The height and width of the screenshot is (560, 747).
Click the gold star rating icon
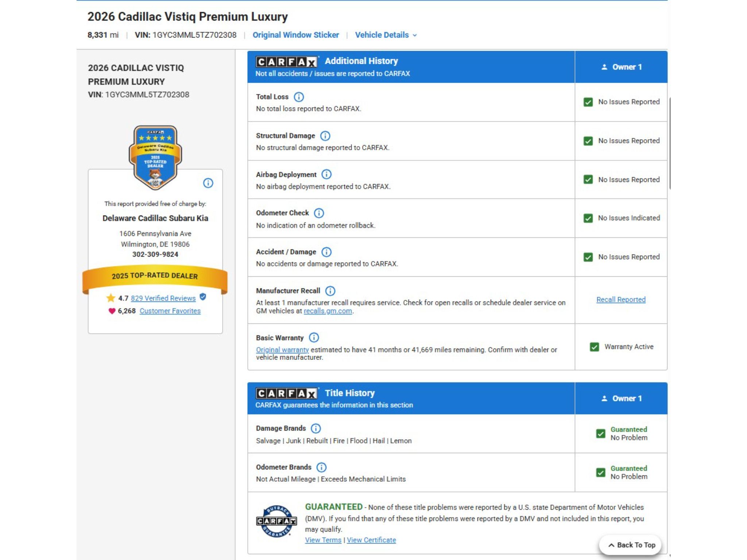pos(111,298)
